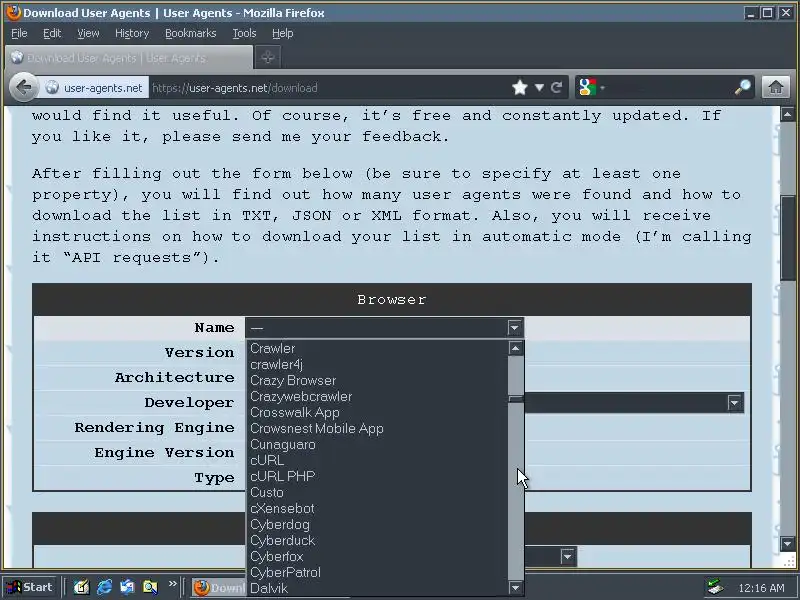The height and width of the screenshot is (600, 800).
Task: Click the site identity globe icon
Action: click(52, 88)
